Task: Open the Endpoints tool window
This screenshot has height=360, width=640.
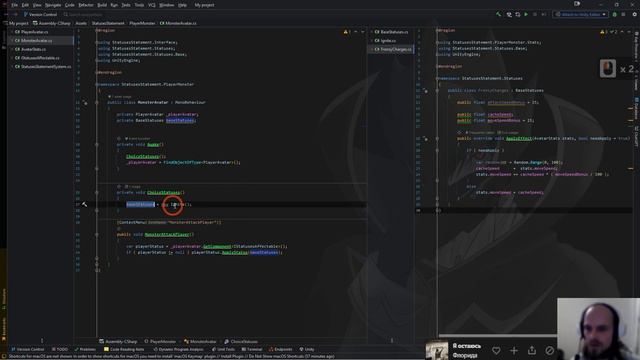Action: [x=280, y=349]
